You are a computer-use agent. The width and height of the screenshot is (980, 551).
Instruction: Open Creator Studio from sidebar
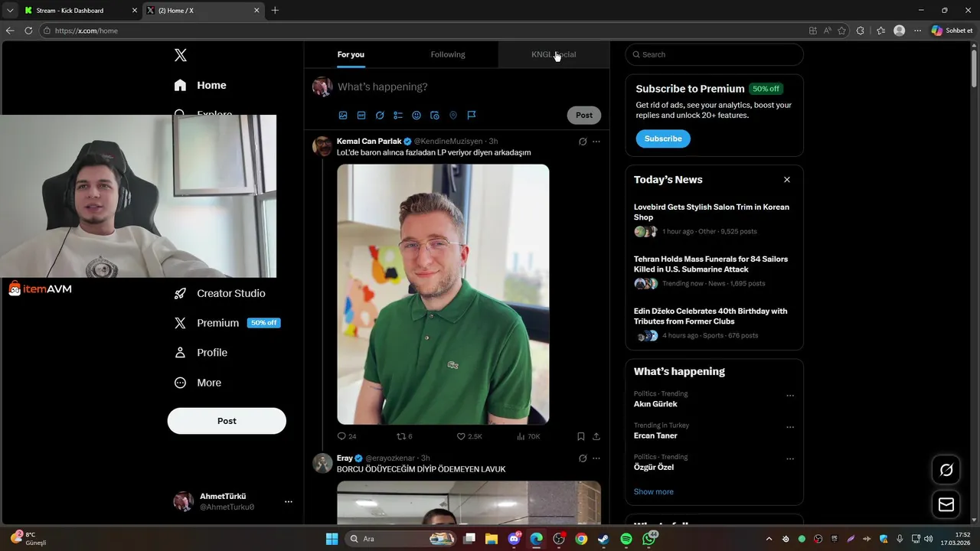[220, 293]
